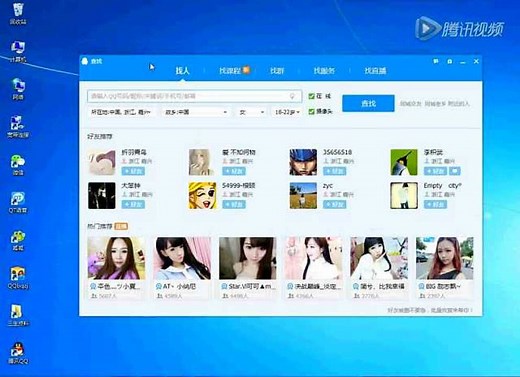Click the feedback link at the window bottom
Image resolution: width=520 pixels, height=377 pixels.
tap(430, 310)
